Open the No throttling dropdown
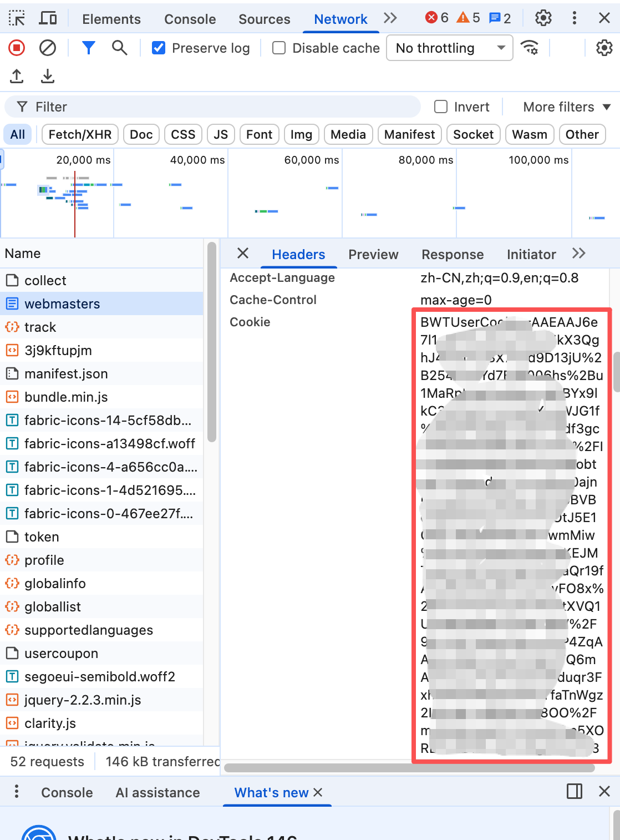This screenshot has width=620, height=840. click(449, 48)
